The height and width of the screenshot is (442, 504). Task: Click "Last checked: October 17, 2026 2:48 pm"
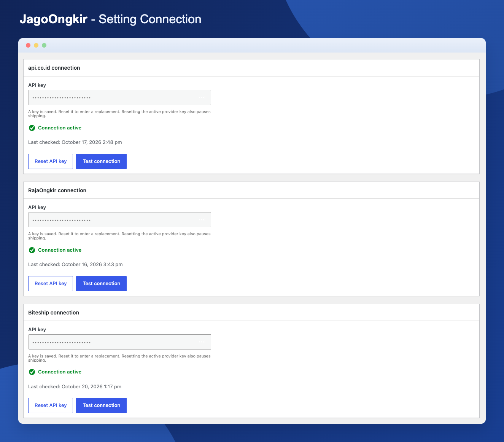coord(75,142)
